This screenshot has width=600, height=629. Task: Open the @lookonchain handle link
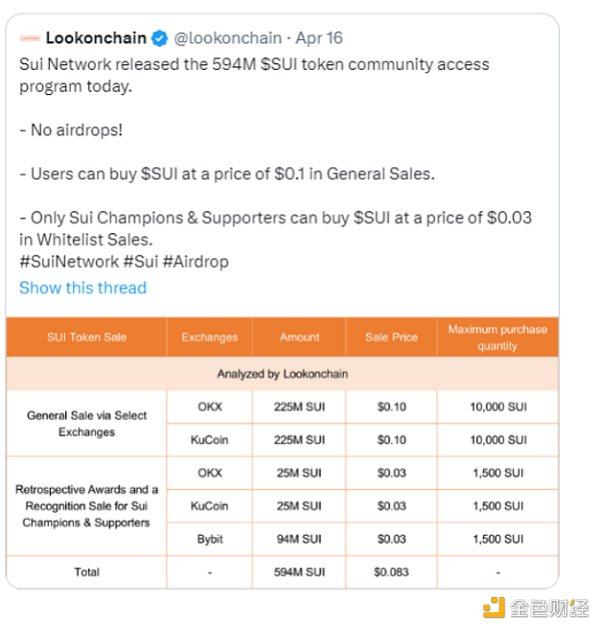click(x=229, y=38)
